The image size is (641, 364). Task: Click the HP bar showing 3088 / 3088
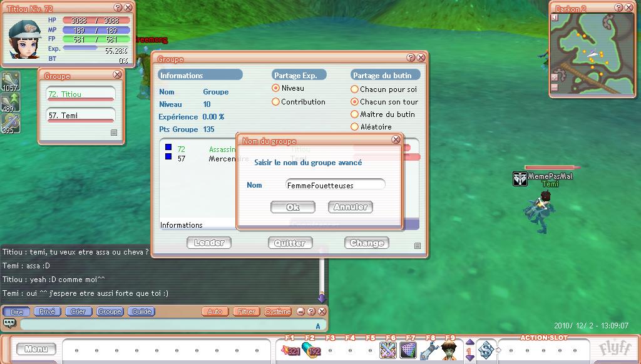(96, 21)
